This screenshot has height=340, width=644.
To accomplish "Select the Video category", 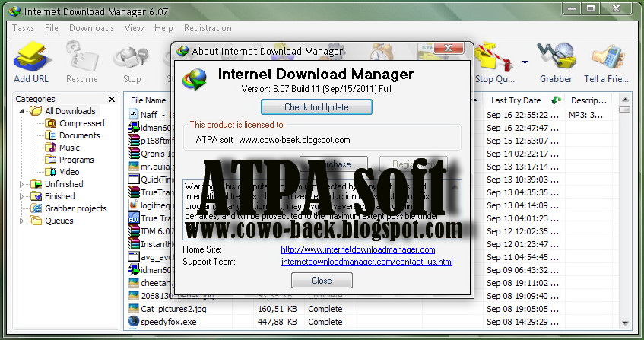I will coord(69,172).
